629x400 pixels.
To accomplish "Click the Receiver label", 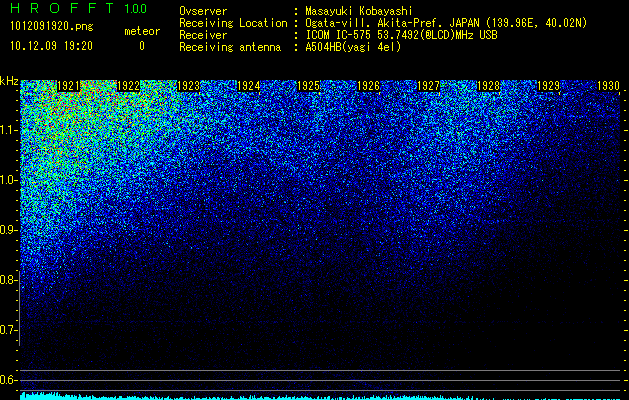I will point(203,35).
